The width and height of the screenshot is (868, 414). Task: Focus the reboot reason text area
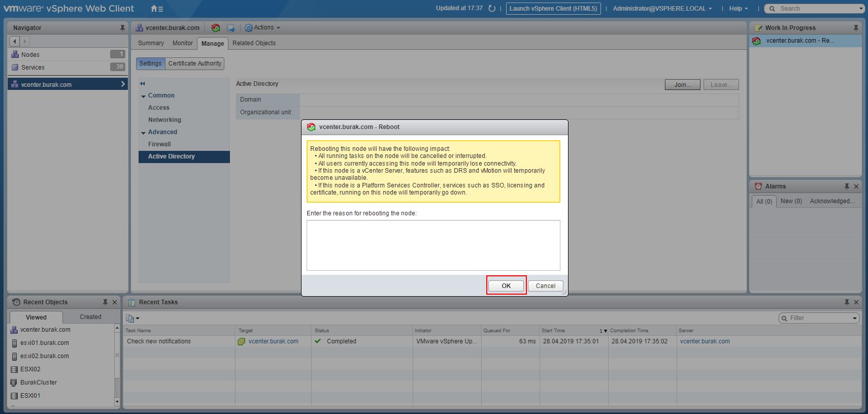coord(433,245)
